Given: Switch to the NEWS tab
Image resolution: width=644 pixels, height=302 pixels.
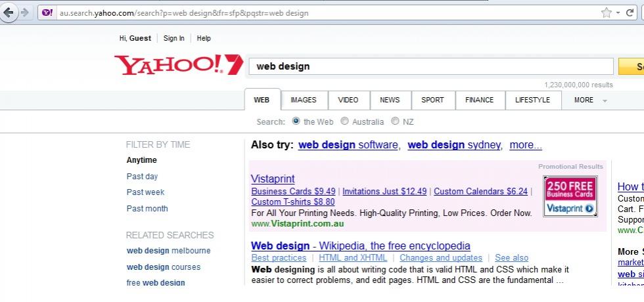Looking at the screenshot, I should click(x=390, y=100).
